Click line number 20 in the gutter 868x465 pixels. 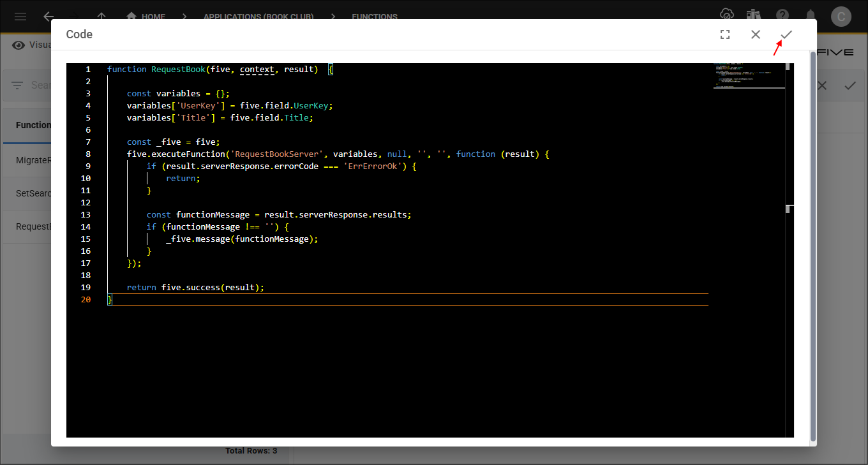click(86, 299)
